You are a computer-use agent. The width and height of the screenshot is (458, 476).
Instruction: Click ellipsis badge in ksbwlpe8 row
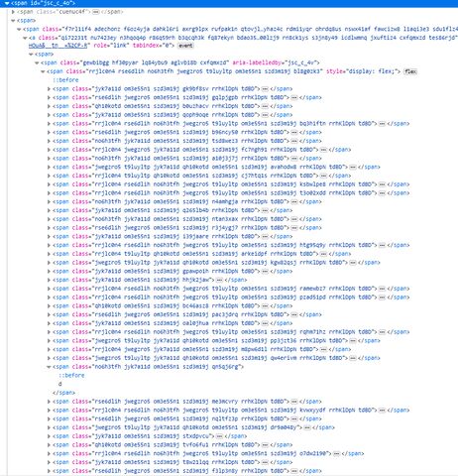pyautogui.click(x=382, y=184)
